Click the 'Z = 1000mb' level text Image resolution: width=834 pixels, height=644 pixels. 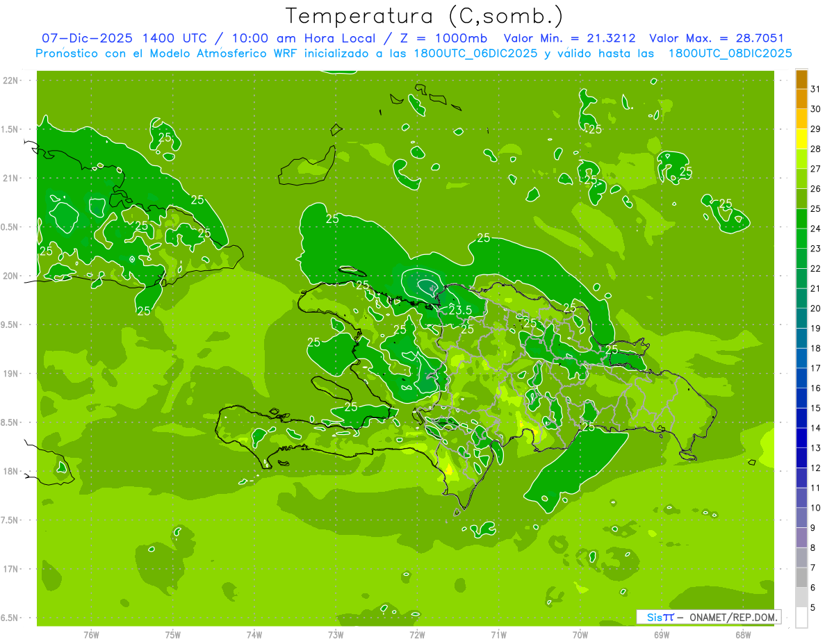point(443,38)
